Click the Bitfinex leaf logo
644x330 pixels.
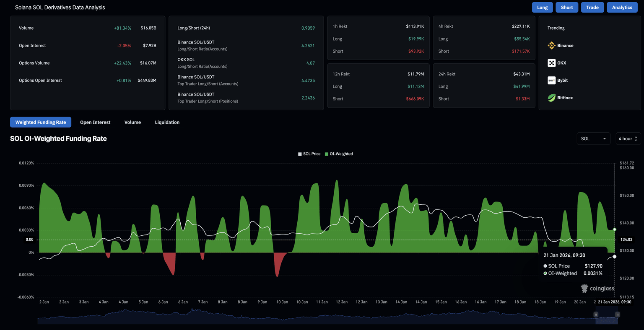coord(551,98)
